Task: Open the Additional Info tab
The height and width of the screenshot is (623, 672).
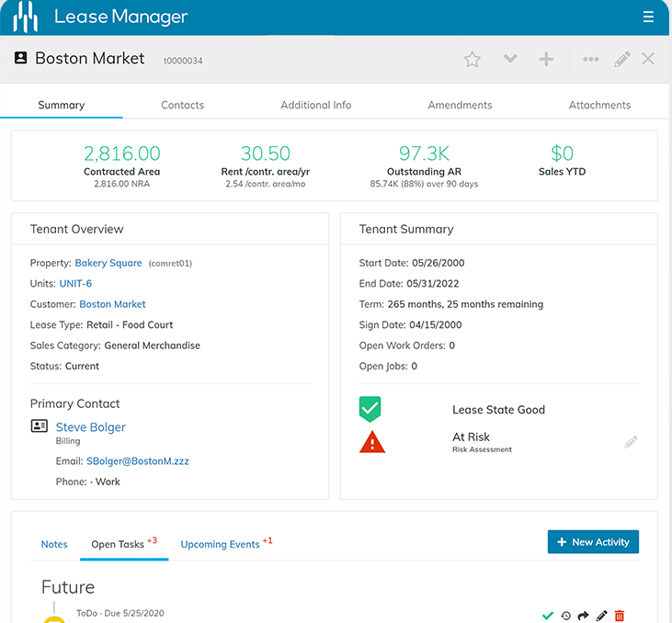Action: (x=316, y=105)
